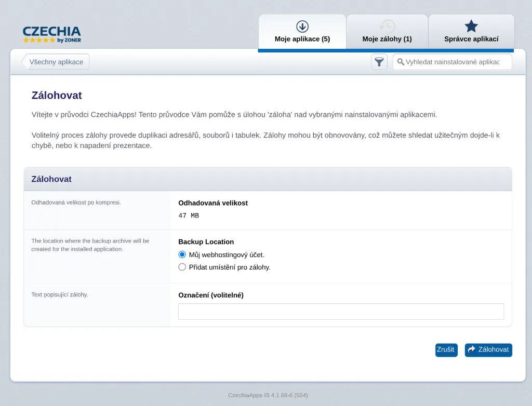Focus the Označení (volitelné) text field
The width and height of the screenshot is (532, 406).
point(341,312)
